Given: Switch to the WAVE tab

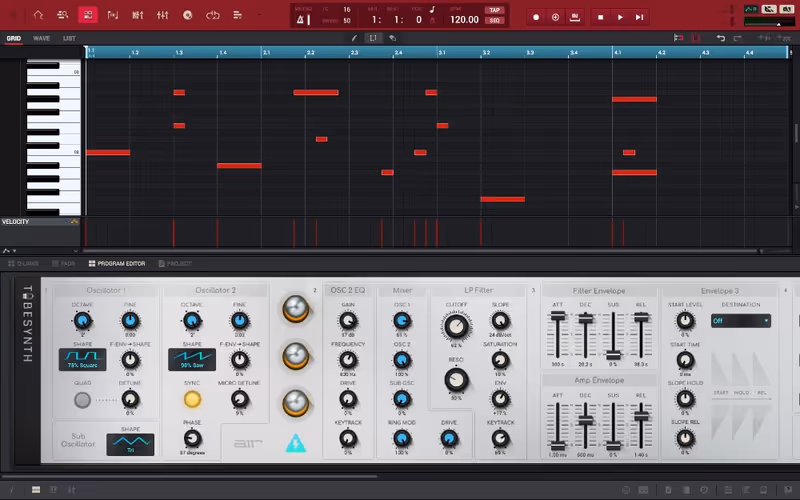Looking at the screenshot, I should [41, 38].
